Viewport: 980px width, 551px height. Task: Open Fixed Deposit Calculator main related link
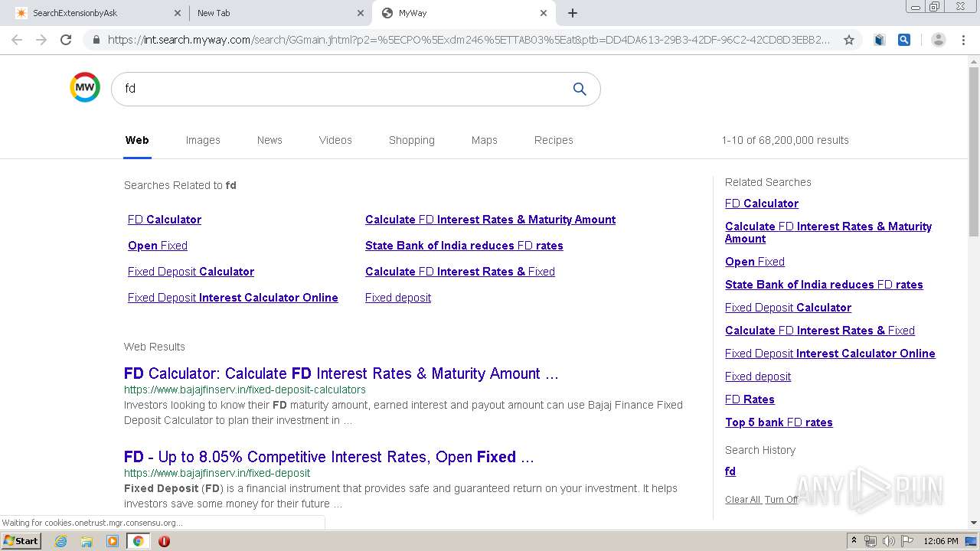[x=191, y=272]
